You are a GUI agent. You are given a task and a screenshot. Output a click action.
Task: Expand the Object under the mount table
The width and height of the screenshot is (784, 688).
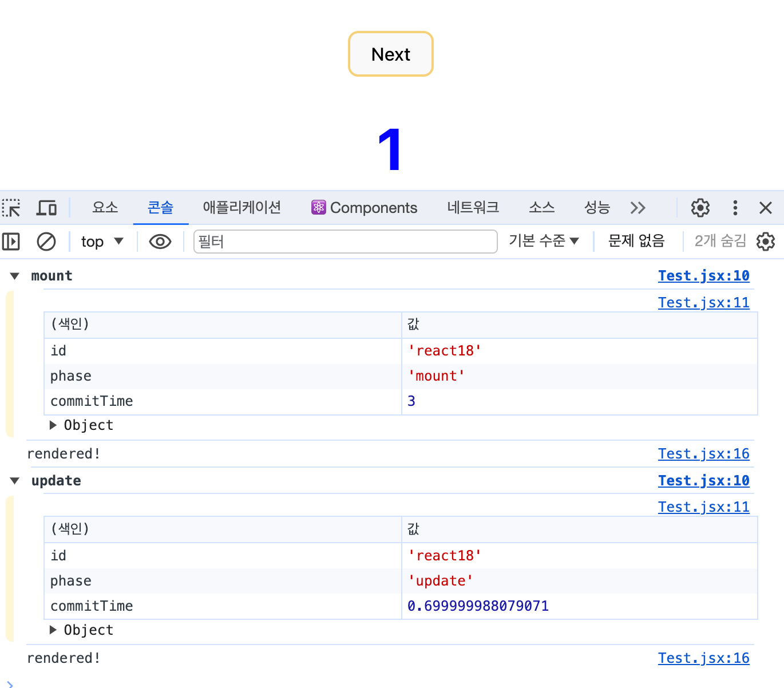53,425
